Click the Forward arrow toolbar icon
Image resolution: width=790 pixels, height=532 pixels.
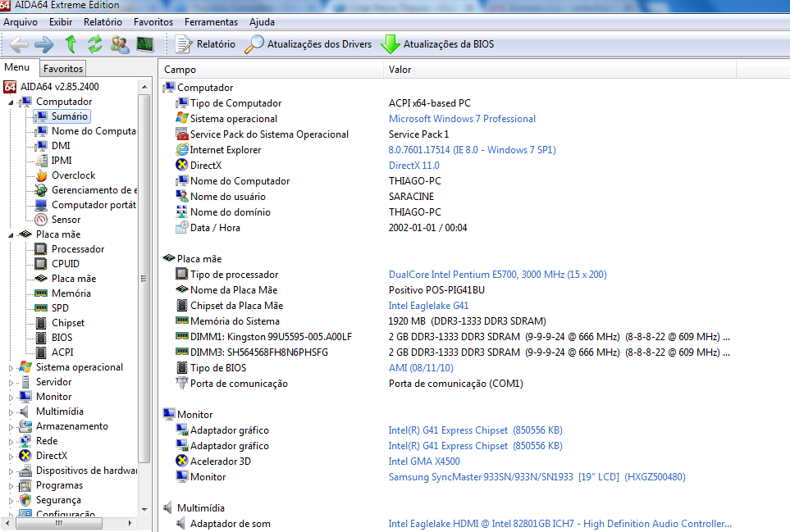(44, 44)
